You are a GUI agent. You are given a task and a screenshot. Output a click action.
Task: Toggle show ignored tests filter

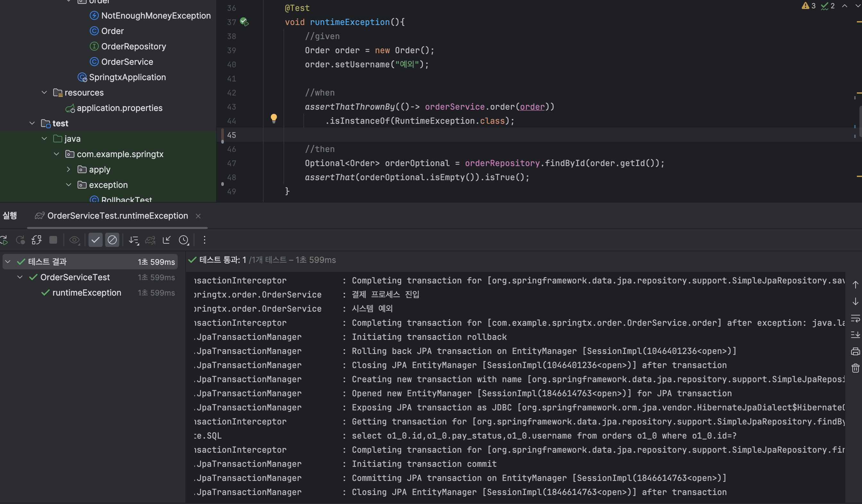point(112,240)
